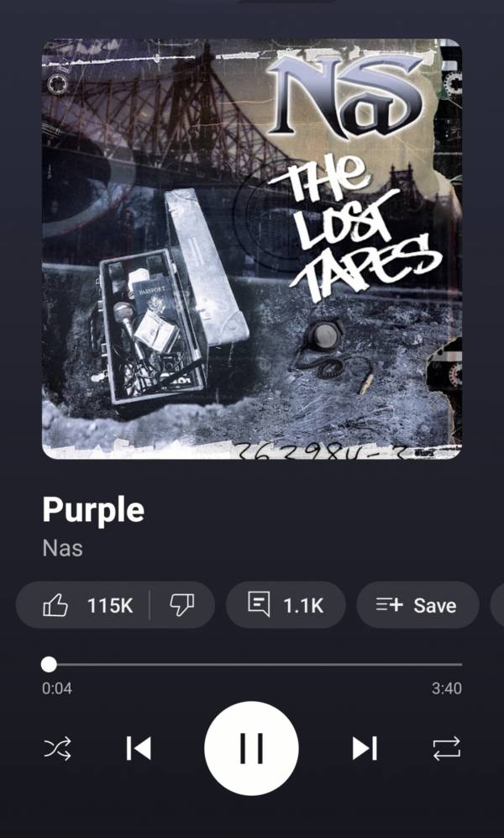The height and width of the screenshot is (838, 504).
Task: Click the add-to-playlist icon beside Save
Action: (x=389, y=605)
